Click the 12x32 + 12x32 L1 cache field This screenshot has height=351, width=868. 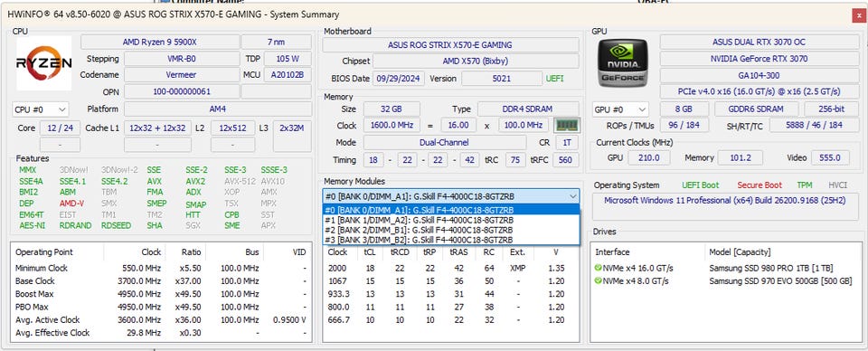click(x=157, y=128)
